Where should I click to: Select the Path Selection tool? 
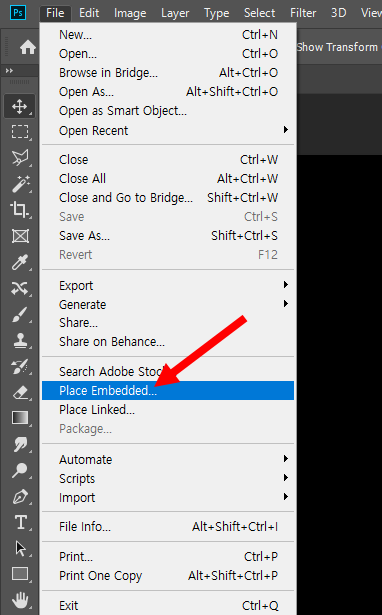20,548
